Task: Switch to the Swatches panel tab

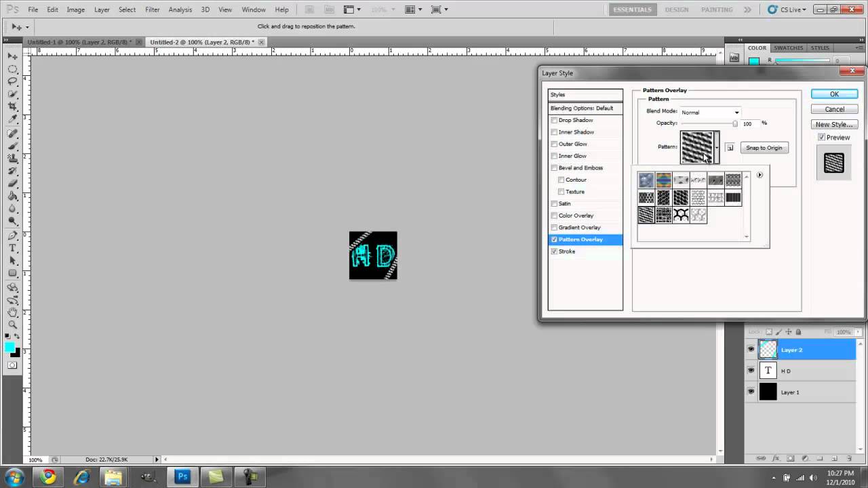Action: click(789, 48)
